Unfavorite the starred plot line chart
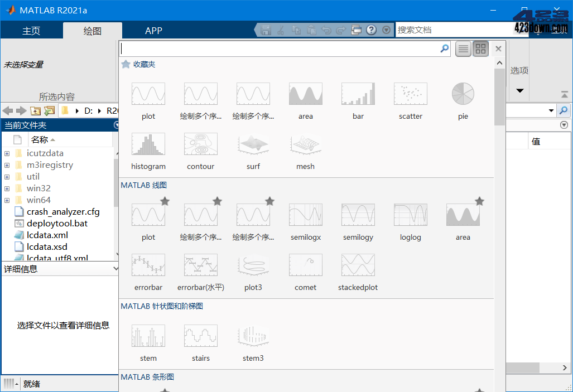Image resolution: width=573 pixels, height=392 pixels. (165, 201)
